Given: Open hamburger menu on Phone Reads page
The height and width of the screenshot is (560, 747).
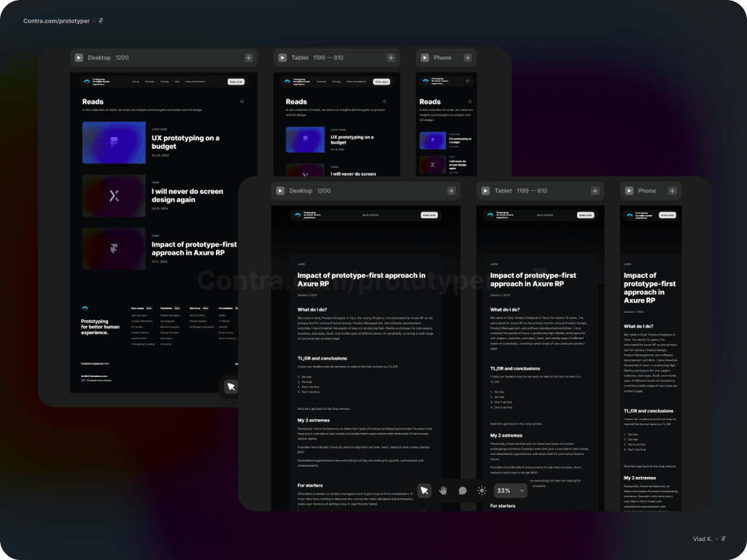Looking at the screenshot, I should 468,82.
